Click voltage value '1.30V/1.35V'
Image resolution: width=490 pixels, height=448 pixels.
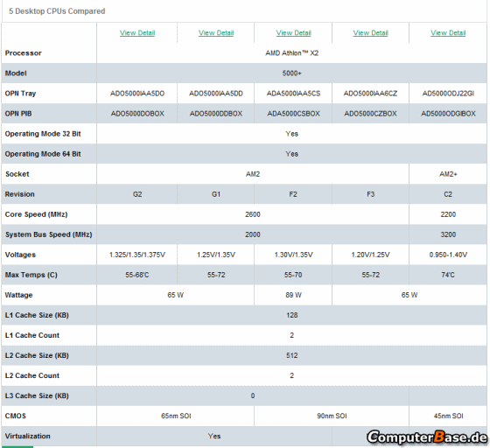[x=293, y=255]
